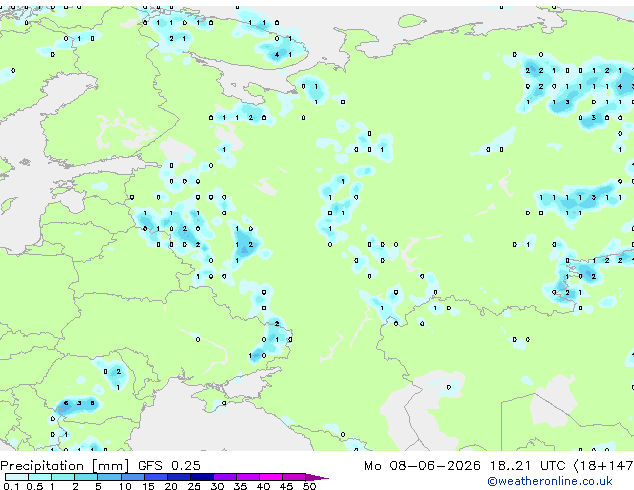The height and width of the screenshot is (490, 634).
Task: Click the 15 mm blue legend swatch
Action: coord(156,477)
